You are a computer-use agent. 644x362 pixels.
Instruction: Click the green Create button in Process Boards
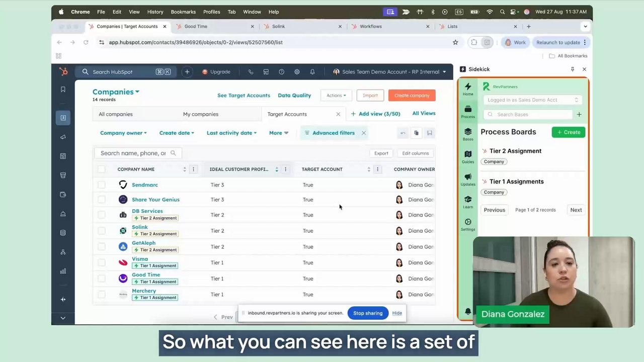click(x=569, y=132)
